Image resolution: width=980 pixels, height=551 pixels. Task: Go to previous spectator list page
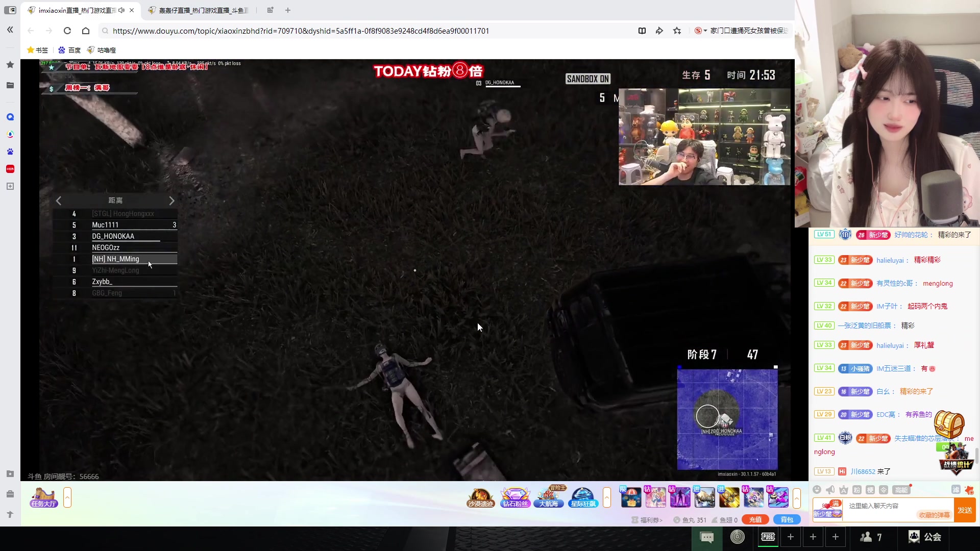pyautogui.click(x=59, y=201)
